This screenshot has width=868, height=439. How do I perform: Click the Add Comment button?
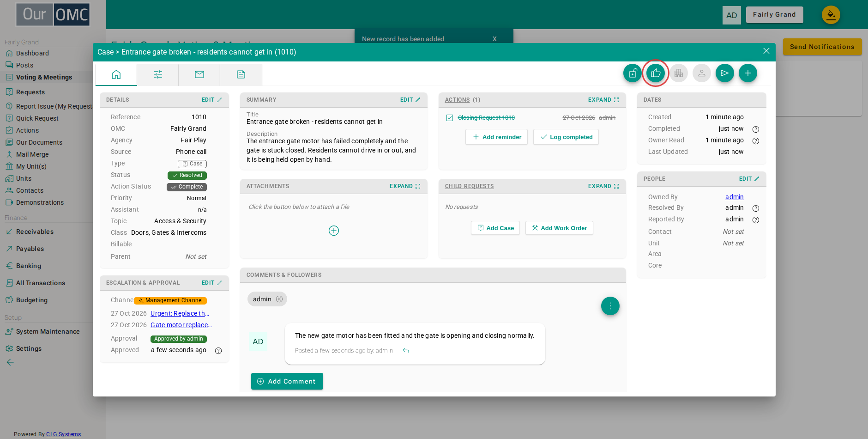tap(287, 381)
